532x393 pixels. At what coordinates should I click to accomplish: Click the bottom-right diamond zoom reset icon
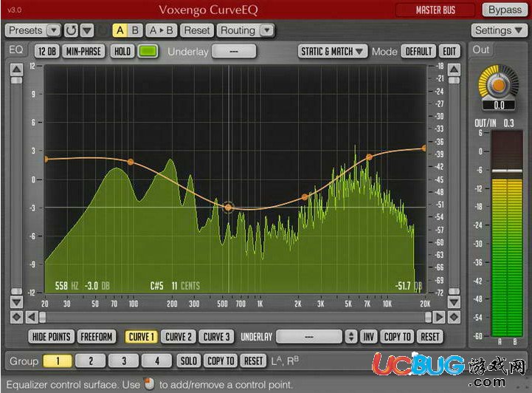[x=454, y=317]
